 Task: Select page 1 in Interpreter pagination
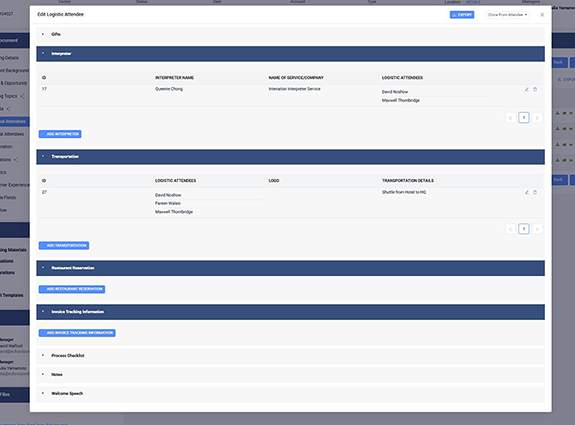click(x=524, y=118)
